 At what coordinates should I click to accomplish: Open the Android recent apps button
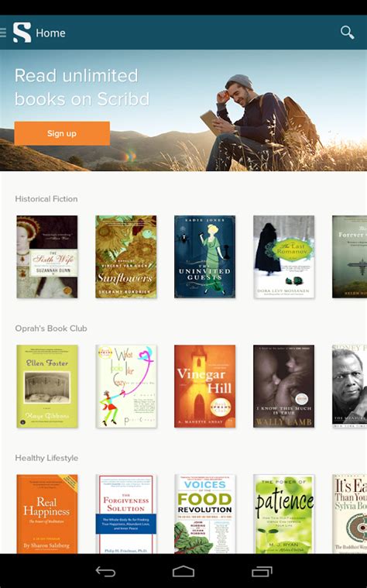coord(262,571)
